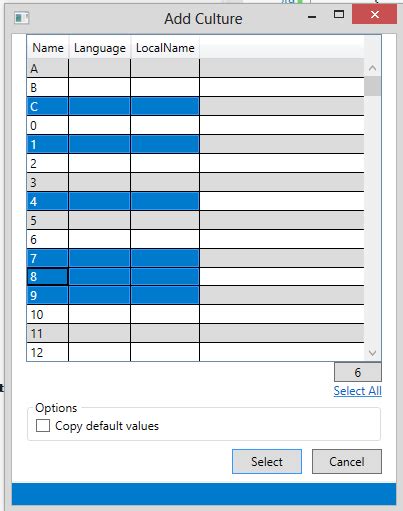Close the Add Culture dialog

click(x=374, y=15)
